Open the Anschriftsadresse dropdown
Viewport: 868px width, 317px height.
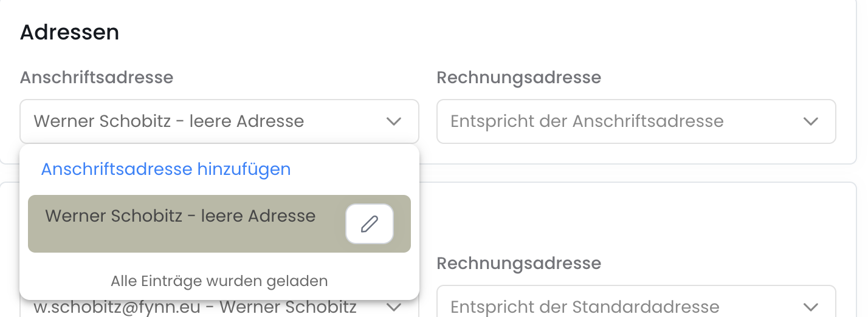219,121
